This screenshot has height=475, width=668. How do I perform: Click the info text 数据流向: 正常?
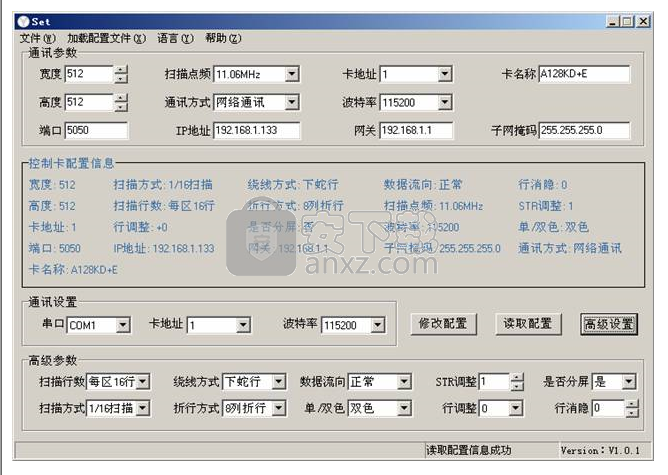click(x=423, y=184)
